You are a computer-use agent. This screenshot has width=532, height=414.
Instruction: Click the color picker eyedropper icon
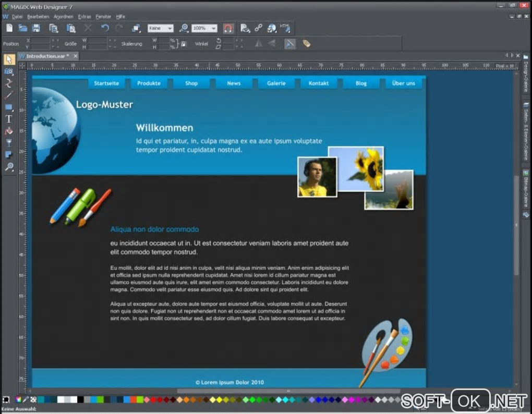[26, 400]
